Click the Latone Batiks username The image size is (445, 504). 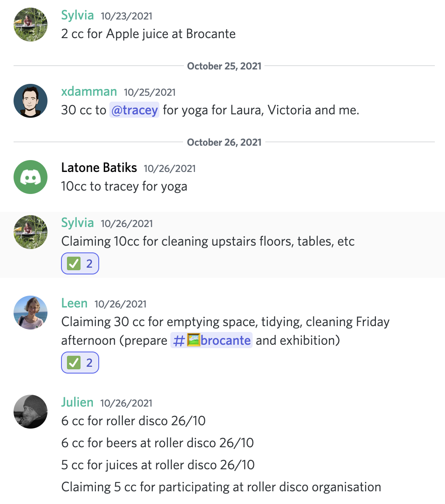coord(99,168)
